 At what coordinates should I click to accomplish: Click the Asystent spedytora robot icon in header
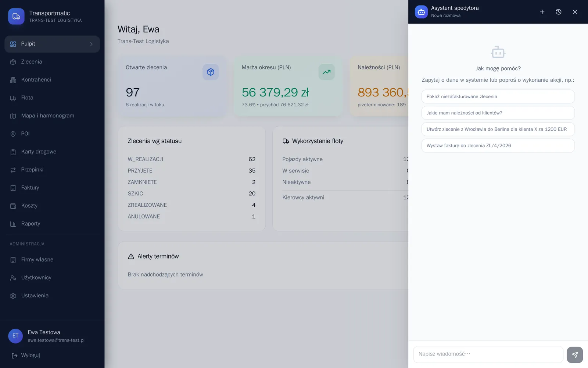(x=421, y=12)
